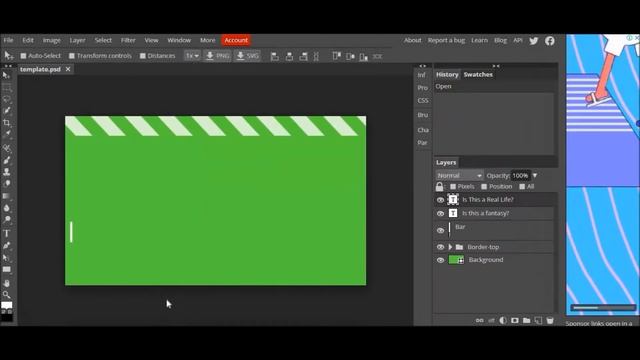
Task: Open the Opacity slider dropdown arrow
Action: [535, 176]
